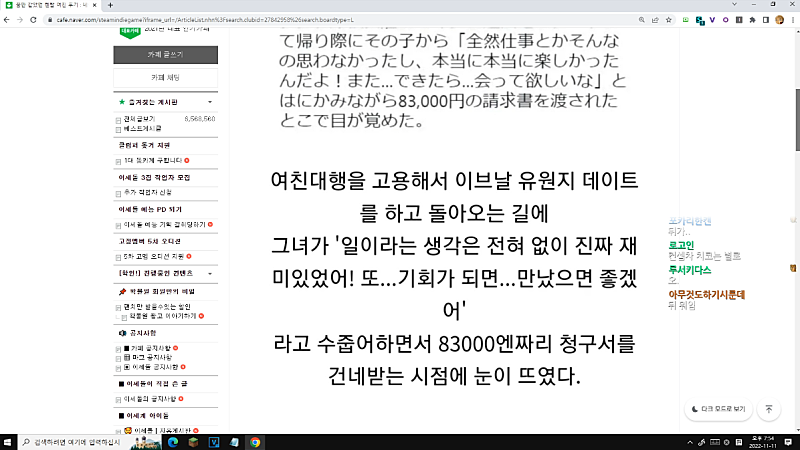Open chat user 로고인
The width and height of the screenshot is (800, 450).
click(x=681, y=245)
